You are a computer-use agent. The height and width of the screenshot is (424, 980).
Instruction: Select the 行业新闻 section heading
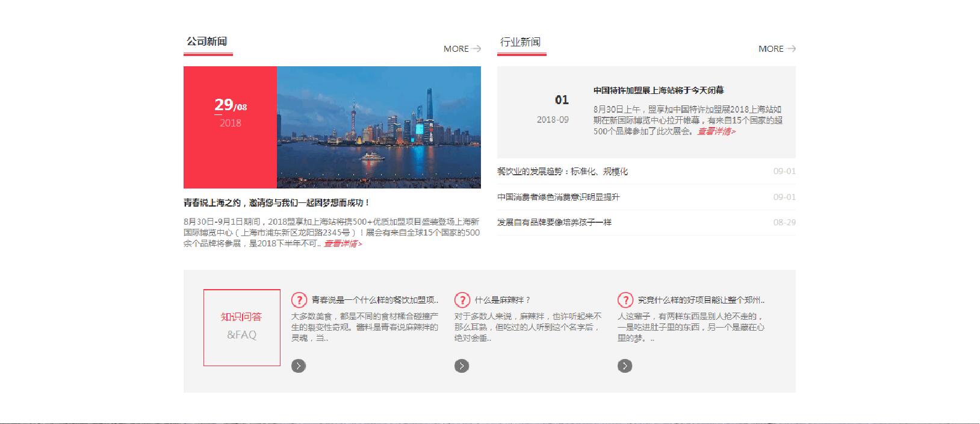click(x=521, y=42)
